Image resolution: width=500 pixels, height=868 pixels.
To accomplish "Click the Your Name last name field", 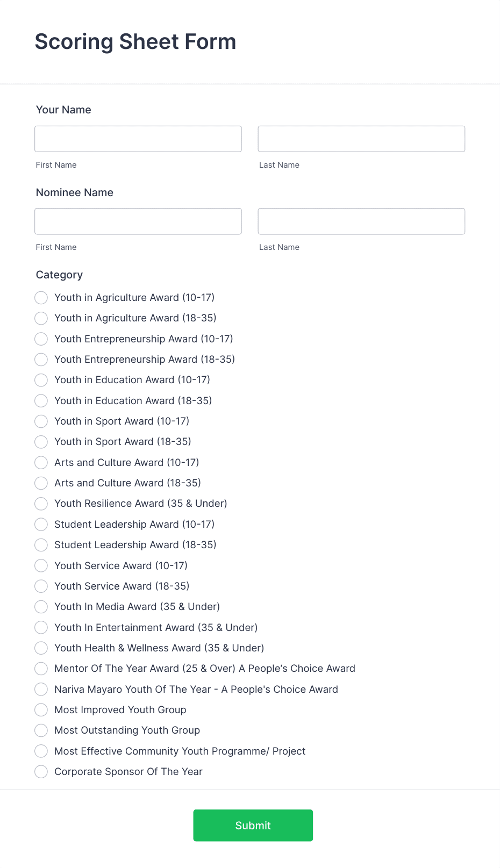I will tap(361, 139).
